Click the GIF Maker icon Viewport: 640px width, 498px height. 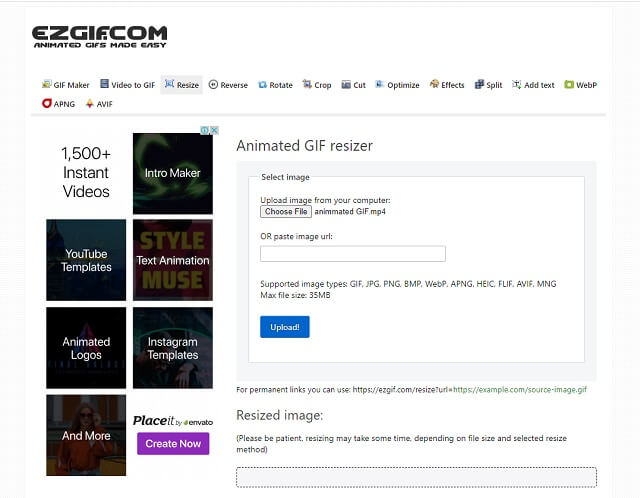click(x=47, y=84)
